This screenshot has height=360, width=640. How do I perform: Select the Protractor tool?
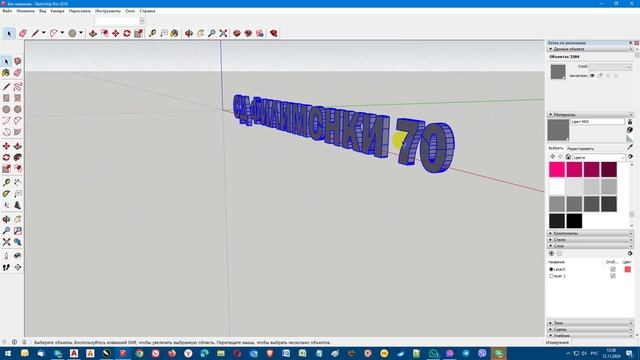click(x=6, y=194)
